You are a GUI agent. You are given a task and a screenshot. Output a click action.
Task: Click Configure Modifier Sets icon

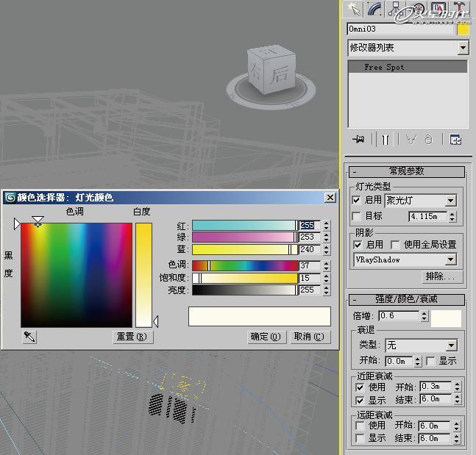[455, 139]
